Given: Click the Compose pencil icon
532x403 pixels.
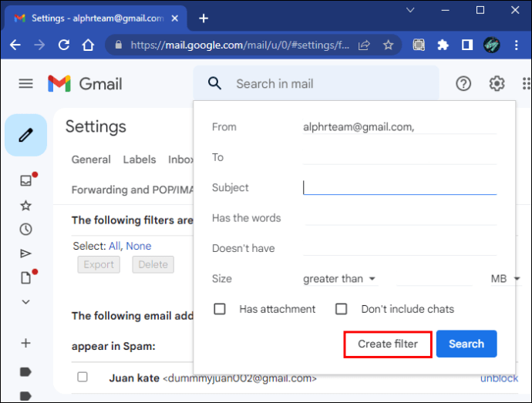Looking at the screenshot, I should tap(25, 135).
